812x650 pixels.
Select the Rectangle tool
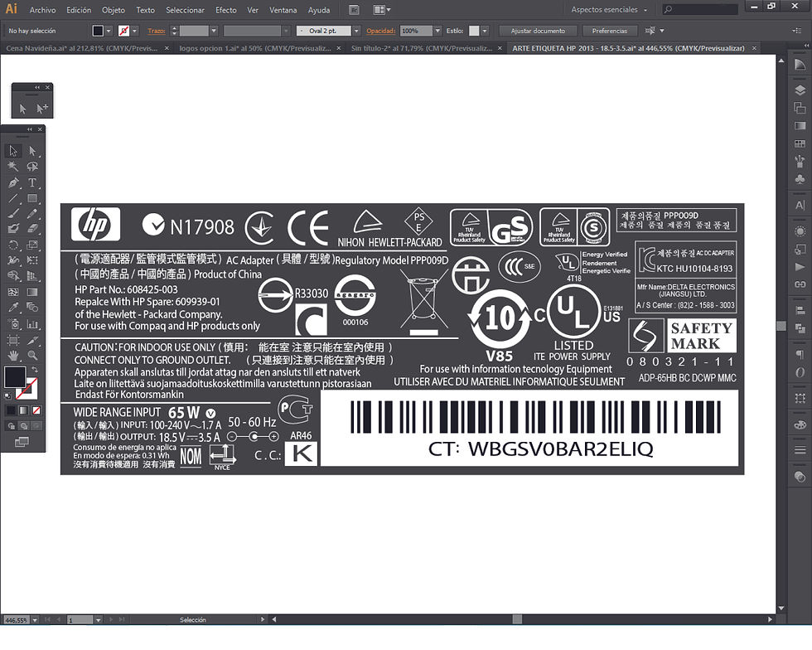32,198
